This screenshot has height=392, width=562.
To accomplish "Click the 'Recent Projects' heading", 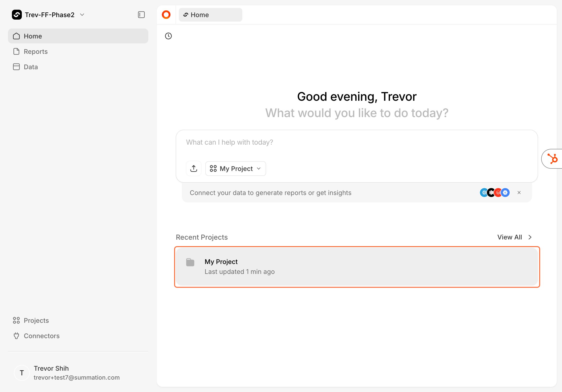I will (202, 237).
